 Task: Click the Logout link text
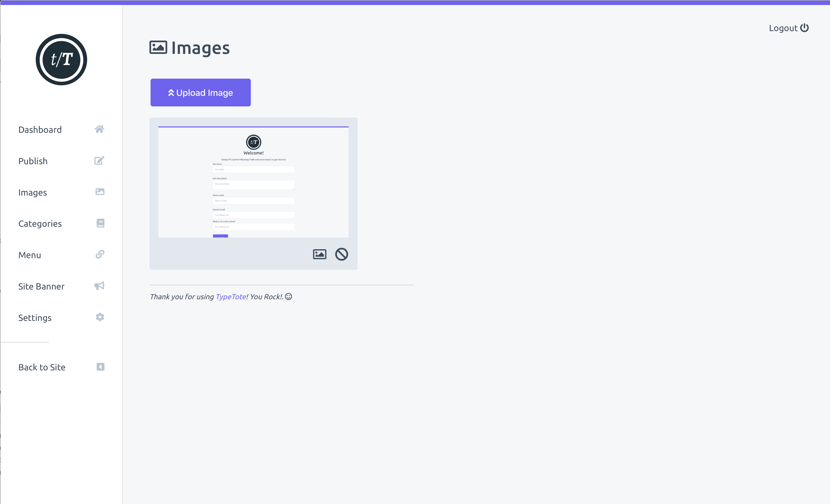click(783, 28)
